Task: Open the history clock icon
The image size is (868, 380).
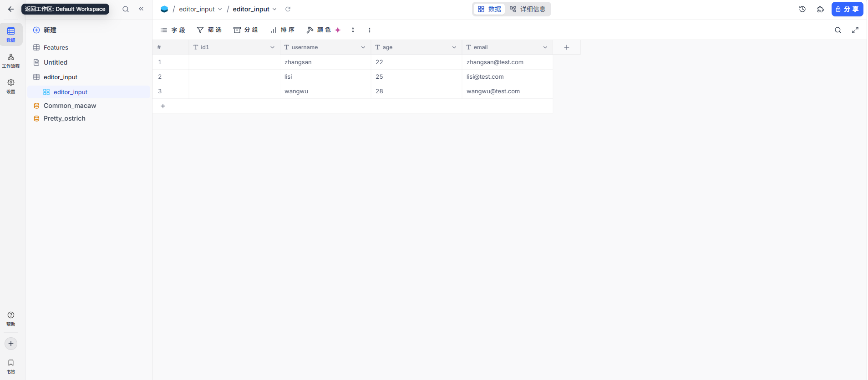Action: pos(802,9)
